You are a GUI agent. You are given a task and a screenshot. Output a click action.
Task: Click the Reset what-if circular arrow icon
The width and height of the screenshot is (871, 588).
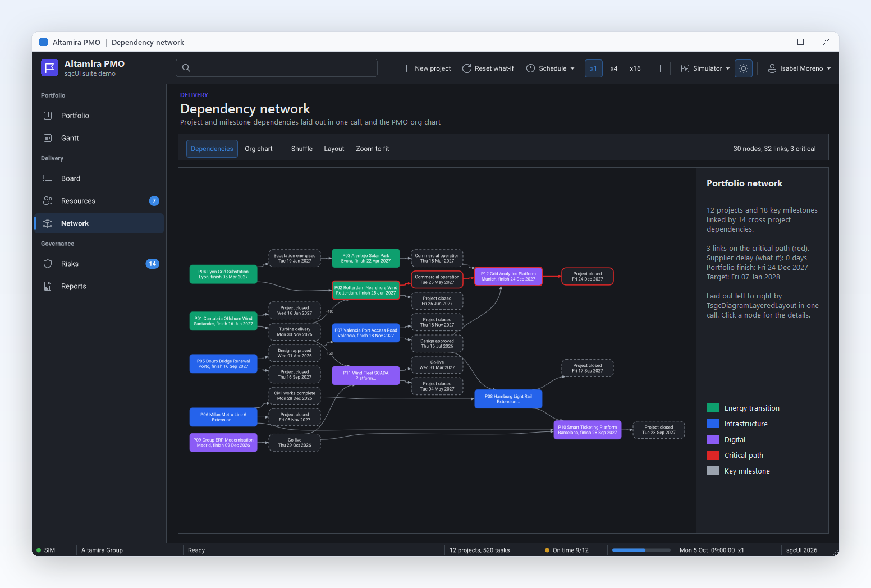[x=466, y=68]
